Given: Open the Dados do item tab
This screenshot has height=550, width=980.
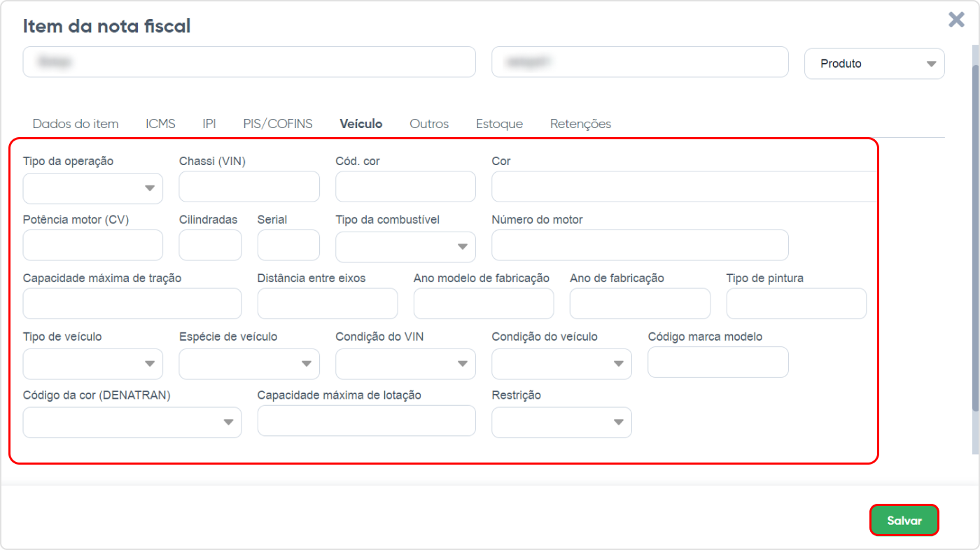Looking at the screenshot, I should pyautogui.click(x=75, y=123).
